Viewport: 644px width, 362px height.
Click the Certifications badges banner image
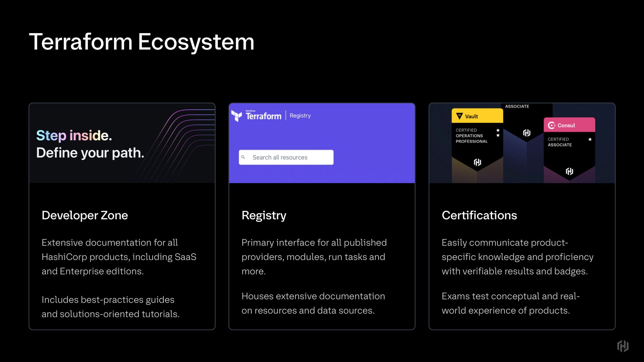click(x=522, y=143)
